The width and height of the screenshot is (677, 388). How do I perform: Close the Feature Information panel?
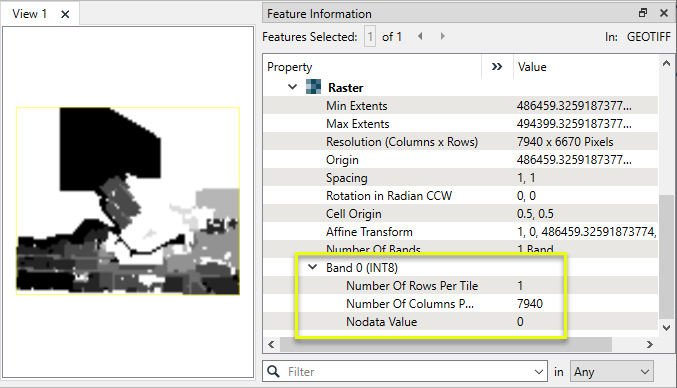coord(664,13)
